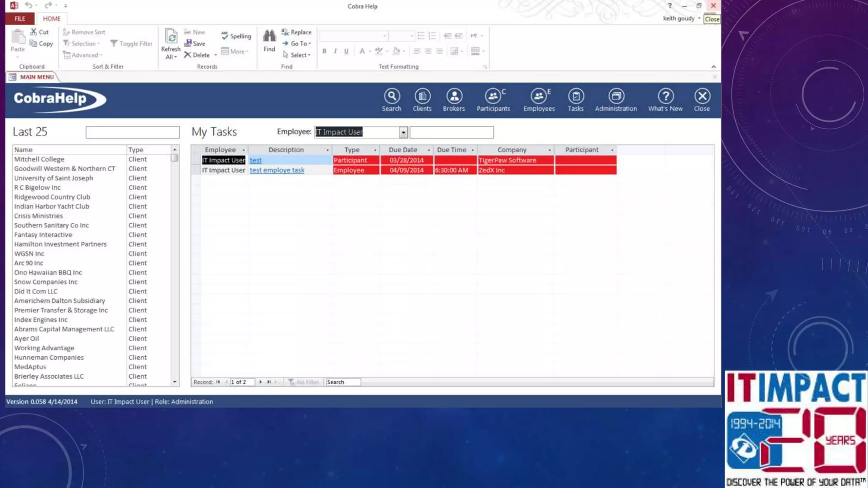Viewport: 868px width, 488px height.
Task: Open the Administration section icon
Action: coord(616,100)
